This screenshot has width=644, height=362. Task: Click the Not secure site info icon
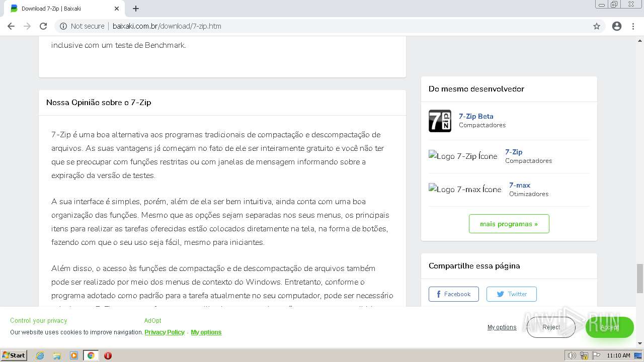tap(63, 26)
